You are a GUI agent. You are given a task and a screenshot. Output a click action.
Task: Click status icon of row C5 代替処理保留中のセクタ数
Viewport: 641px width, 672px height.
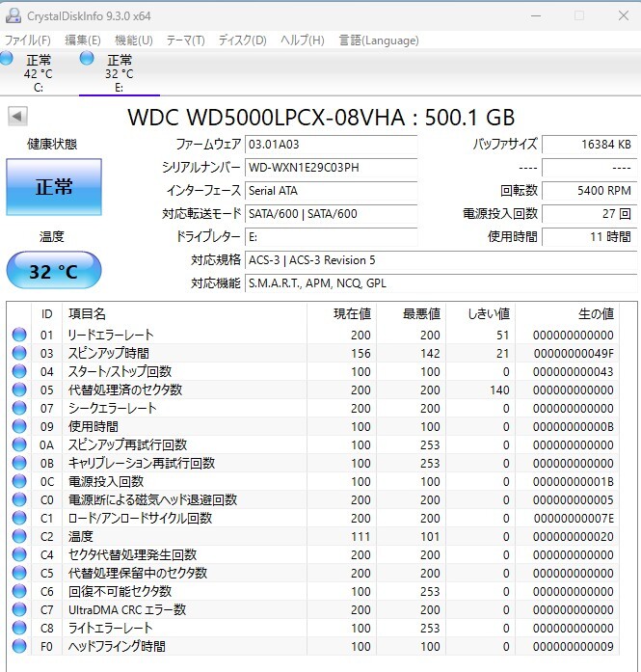[19, 573]
